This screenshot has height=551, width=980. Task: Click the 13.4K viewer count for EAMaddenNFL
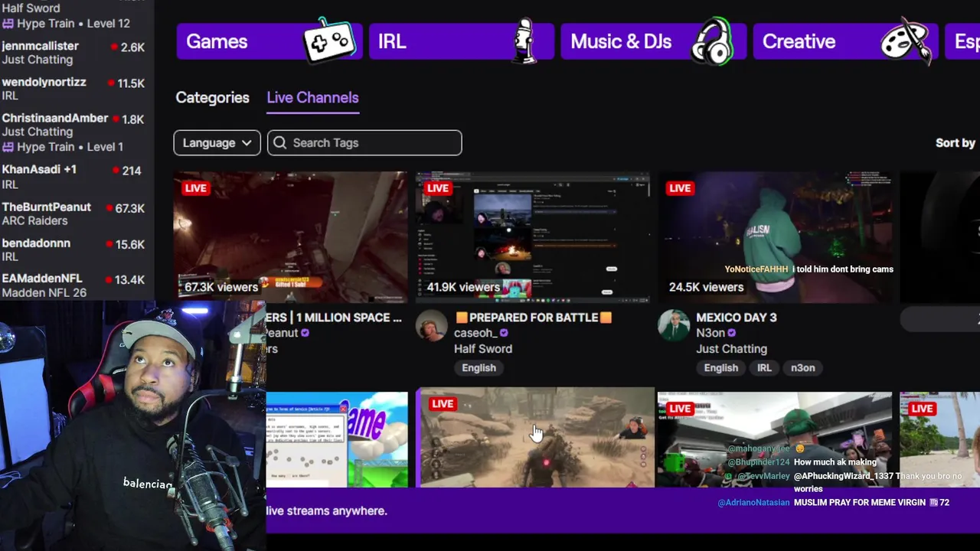point(130,280)
